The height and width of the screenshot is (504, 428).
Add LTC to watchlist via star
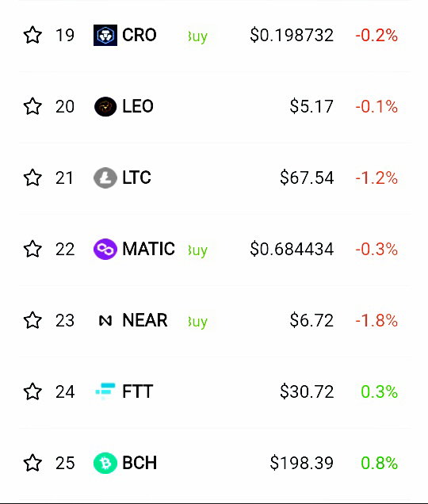pos(32,178)
